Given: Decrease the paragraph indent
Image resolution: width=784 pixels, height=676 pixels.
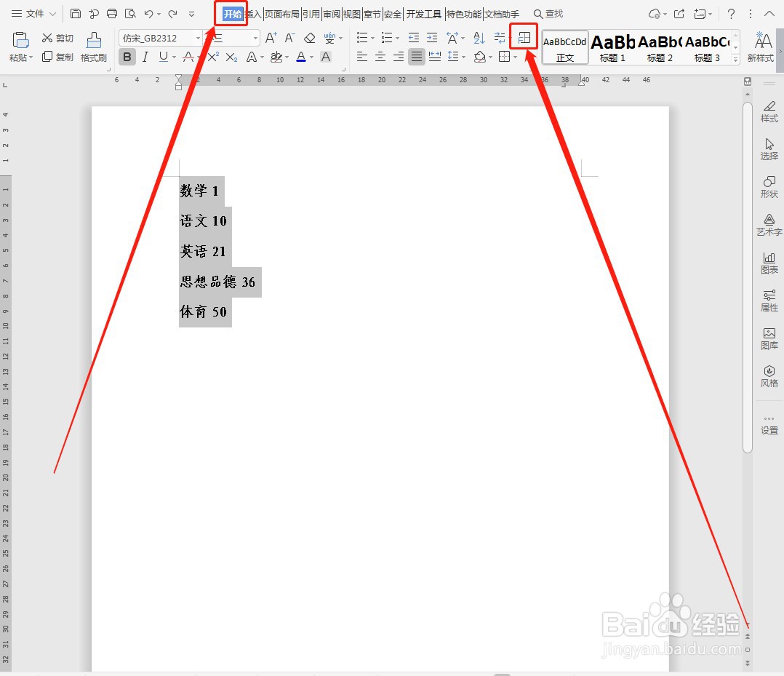Looking at the screenshot, I should coord(414,38).
